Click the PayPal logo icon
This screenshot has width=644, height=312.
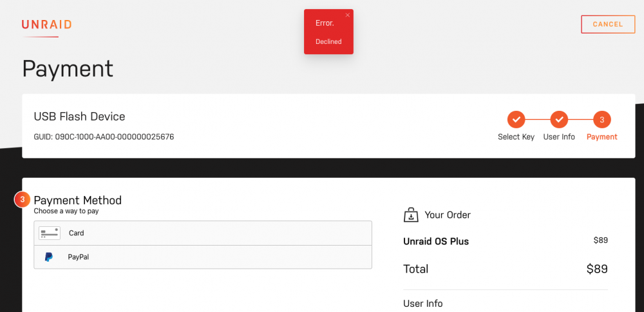pos(49,257)
